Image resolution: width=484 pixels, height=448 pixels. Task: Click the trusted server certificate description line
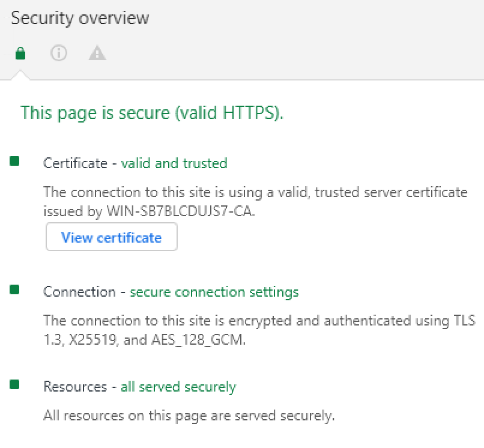(x=255, y=192)
